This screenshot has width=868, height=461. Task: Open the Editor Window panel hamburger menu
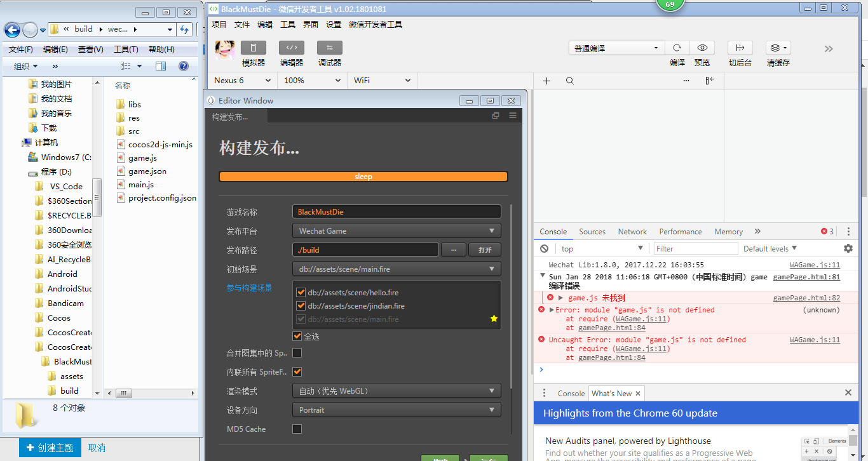pyautogui.click(x=513, y=116)
